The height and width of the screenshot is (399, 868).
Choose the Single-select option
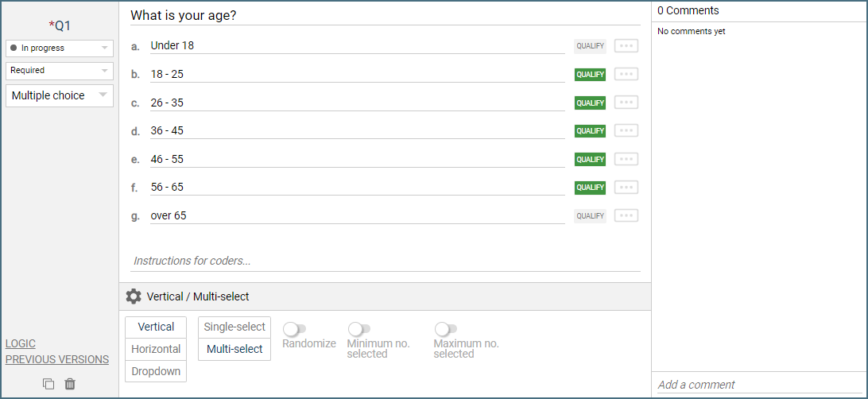(x=234, y=327)
